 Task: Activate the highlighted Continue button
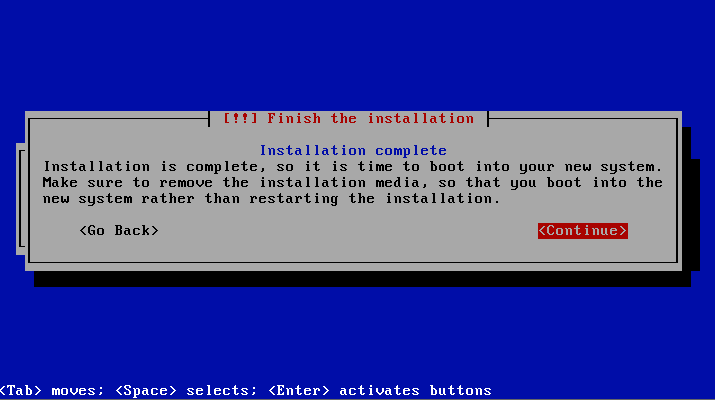pos(582,231)
